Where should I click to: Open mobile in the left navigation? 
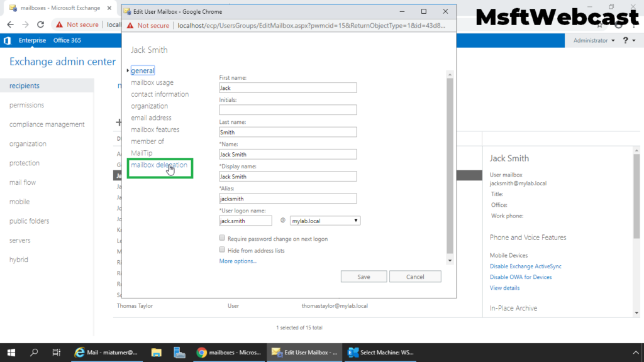pos(19,202)
